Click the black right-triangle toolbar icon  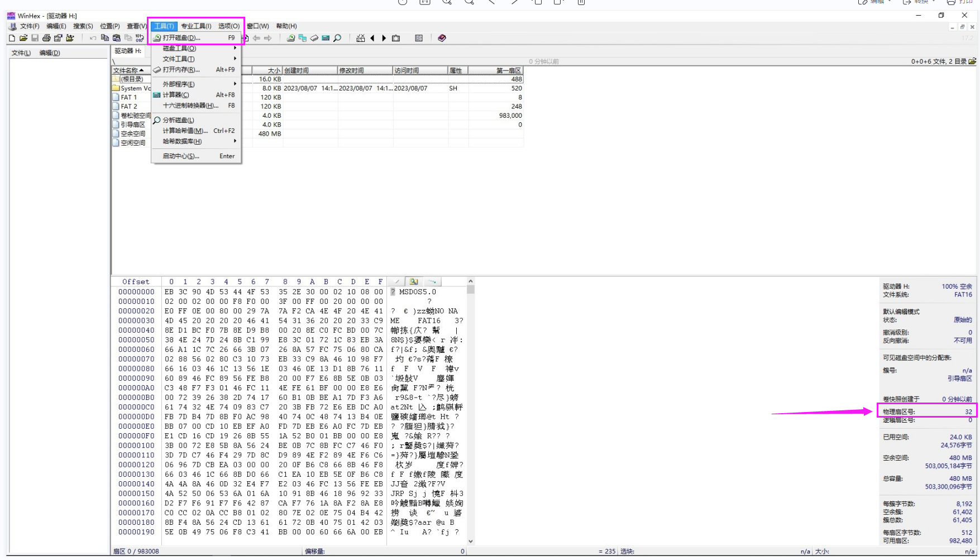click(x=384, y=38)
